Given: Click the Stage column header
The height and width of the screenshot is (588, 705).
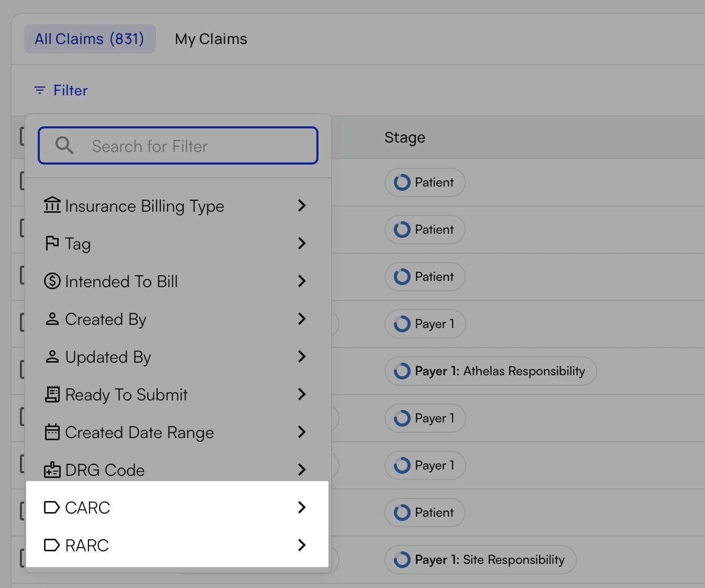Looking at the screenshot, I should [x=404, y=137].
